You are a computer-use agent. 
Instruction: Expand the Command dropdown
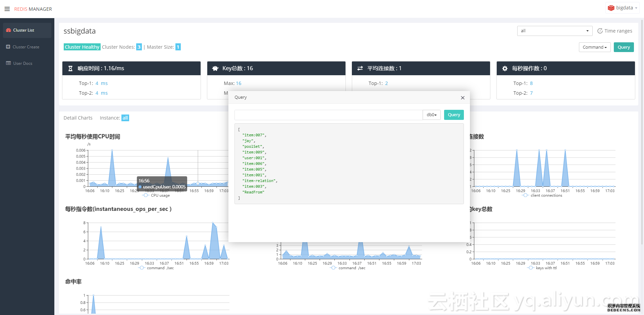coord(594,47)
